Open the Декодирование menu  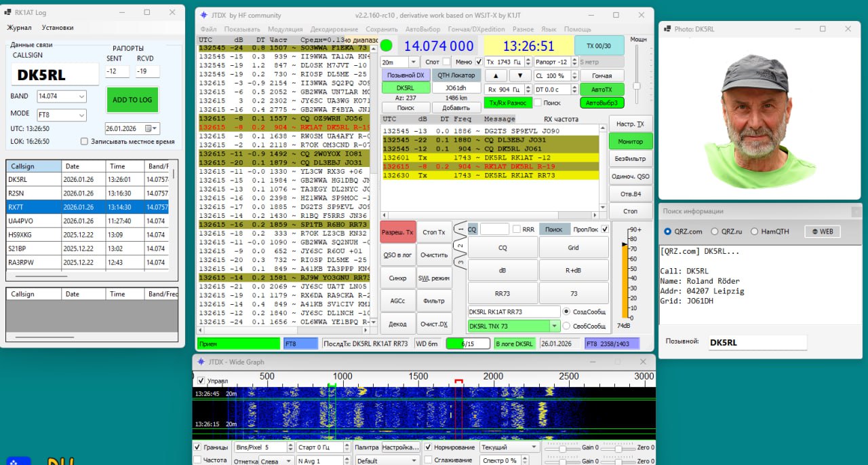coord(334,29)
